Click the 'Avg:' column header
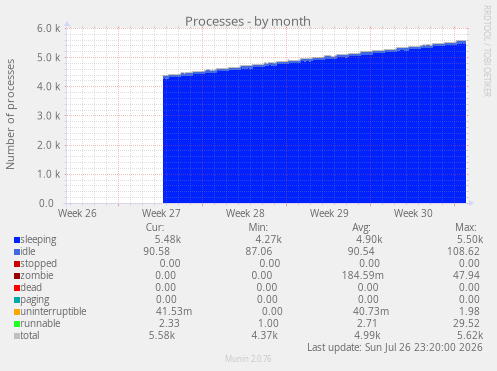497x371 pixels. point(361,228)
